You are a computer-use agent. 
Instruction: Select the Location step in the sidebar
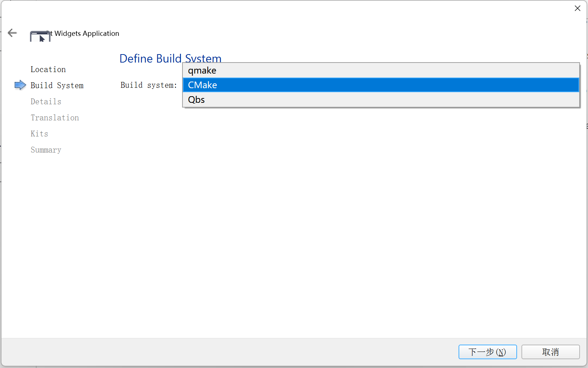[48, 70]
